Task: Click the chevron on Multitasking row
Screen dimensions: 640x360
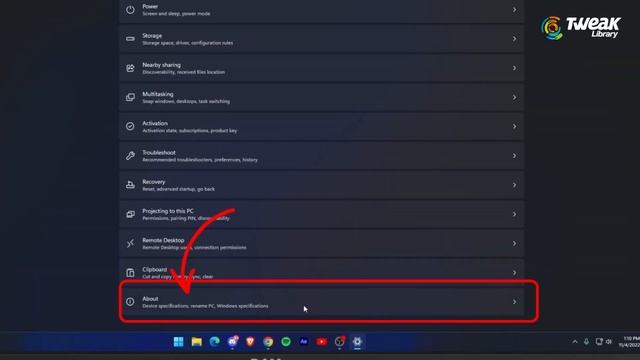Action: [x=514, y=97]
